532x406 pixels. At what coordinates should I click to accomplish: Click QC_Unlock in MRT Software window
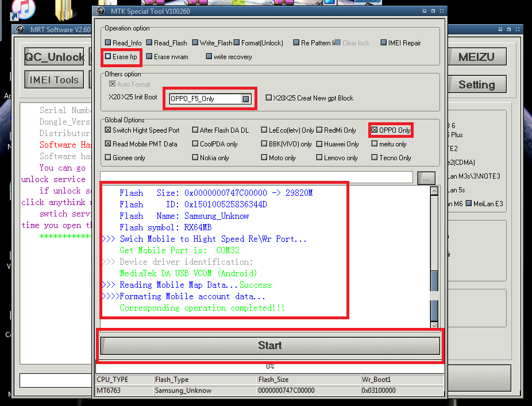pyautogui.click(x=54, y=57)
